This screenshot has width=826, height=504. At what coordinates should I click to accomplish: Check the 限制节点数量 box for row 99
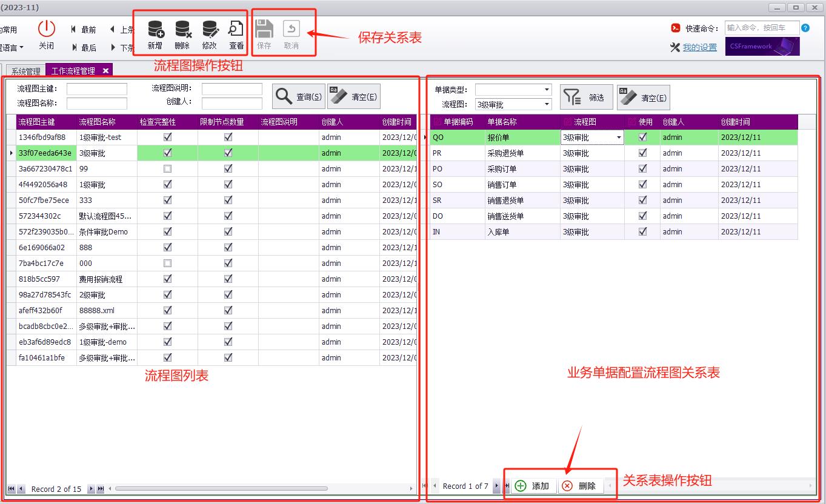228,168
